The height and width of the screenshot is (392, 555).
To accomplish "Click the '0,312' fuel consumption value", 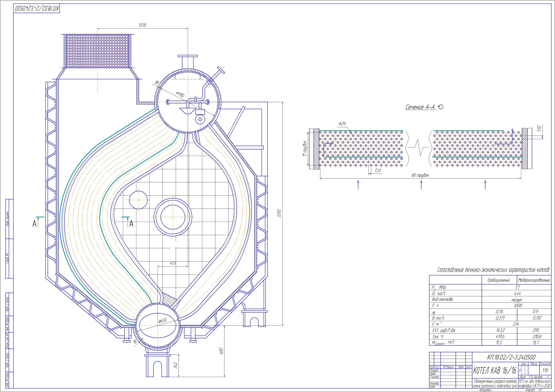I will tap(537, 318).
